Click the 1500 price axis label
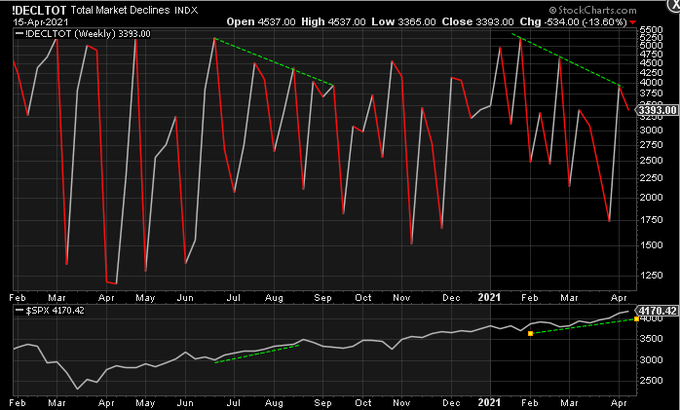Image resolution: width=680 pixels, height=410 pixels. 651,245
